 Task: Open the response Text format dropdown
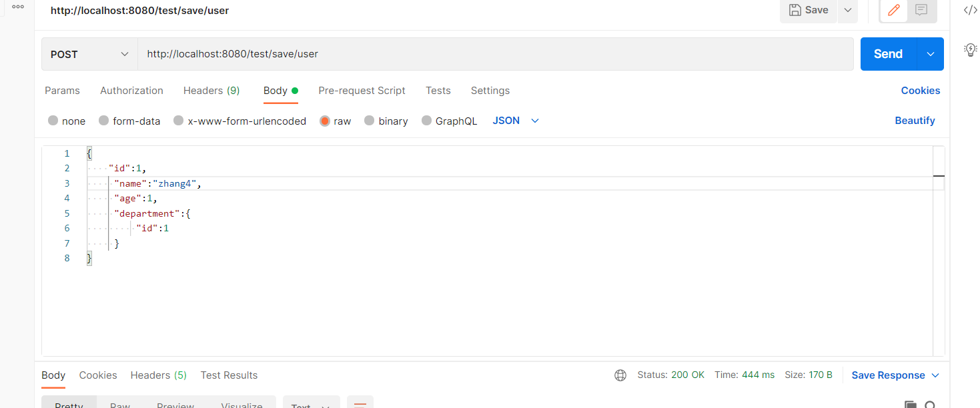pyautogui.click(x=312, y=403)
